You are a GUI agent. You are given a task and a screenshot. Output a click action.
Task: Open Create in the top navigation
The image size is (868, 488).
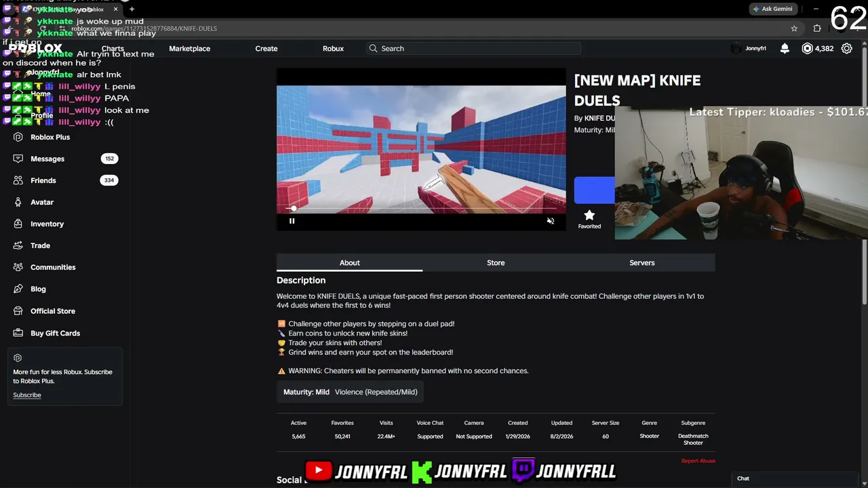click(x=267, y=49)
